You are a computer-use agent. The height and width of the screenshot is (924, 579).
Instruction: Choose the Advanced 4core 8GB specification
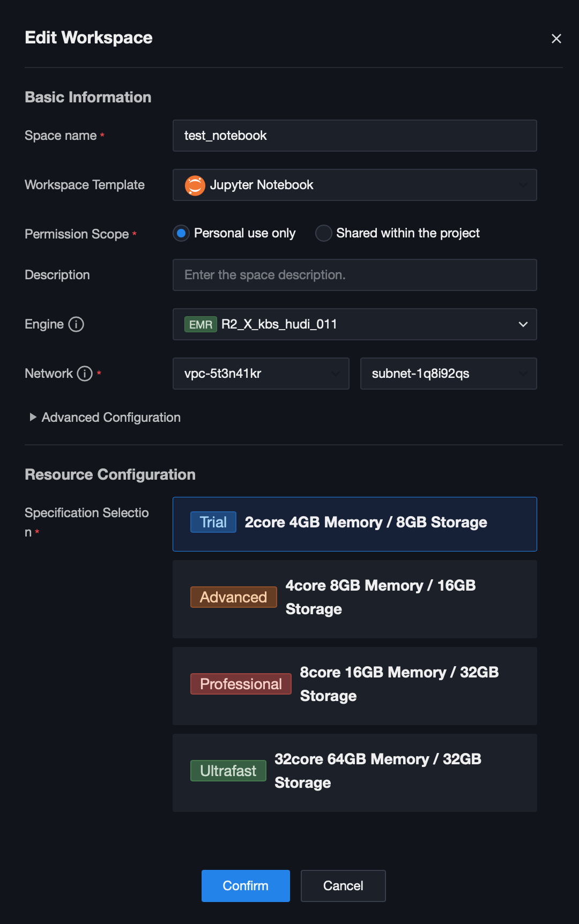click(354, 599)
